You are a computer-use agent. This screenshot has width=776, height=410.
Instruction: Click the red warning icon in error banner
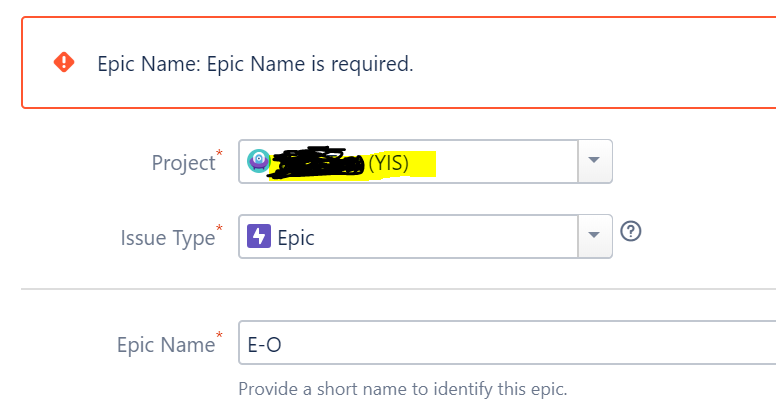click(x=64, y=62)
